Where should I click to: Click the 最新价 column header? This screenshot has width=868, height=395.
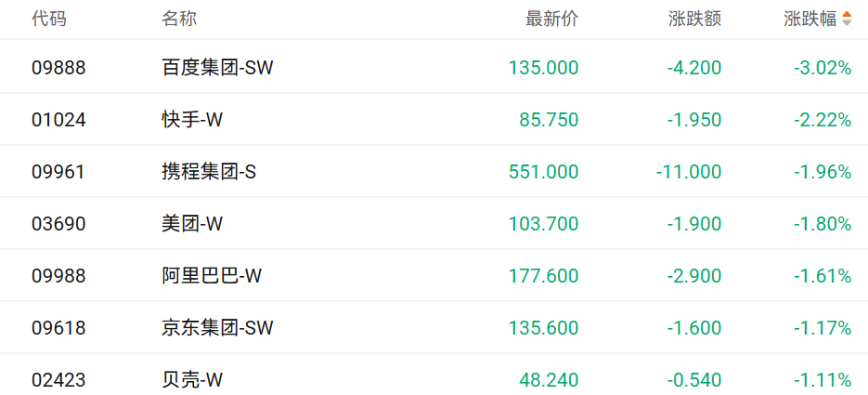[551, 19]
